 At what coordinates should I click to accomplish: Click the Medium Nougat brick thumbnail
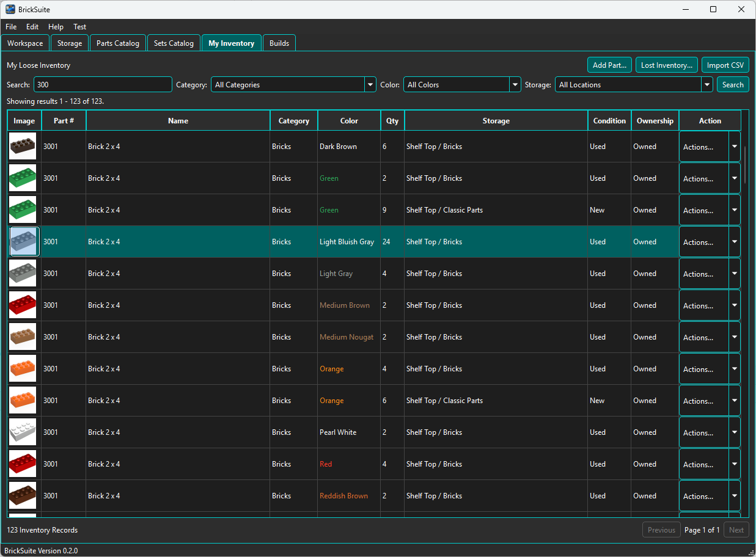[x=23, y=337]
